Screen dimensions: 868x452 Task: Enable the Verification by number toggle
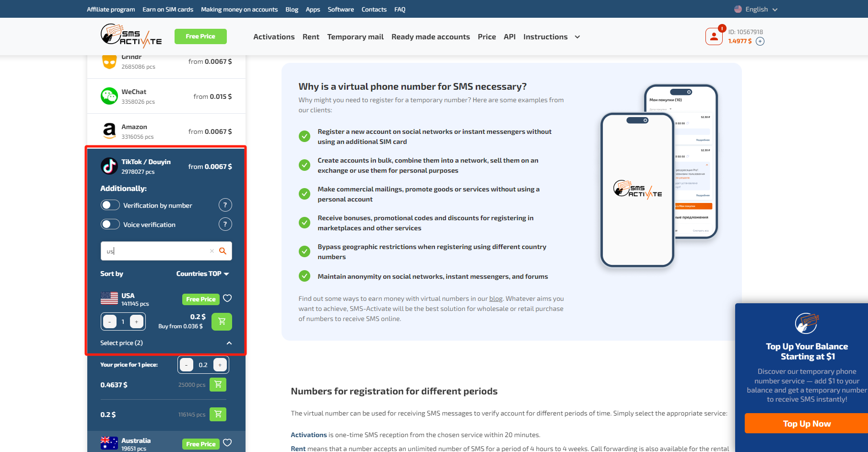pyautogui.click(x=110, y=205)
